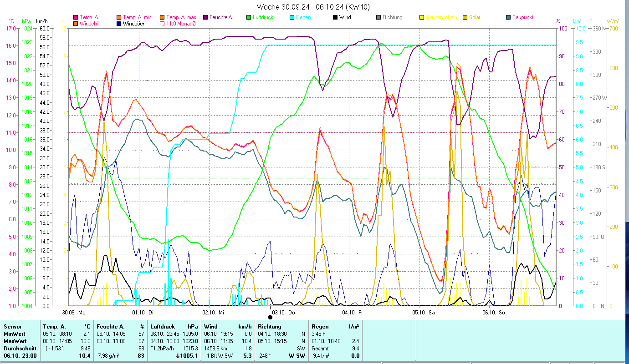
Task: Click the date label 02.10. Mi
Action: 213,313
